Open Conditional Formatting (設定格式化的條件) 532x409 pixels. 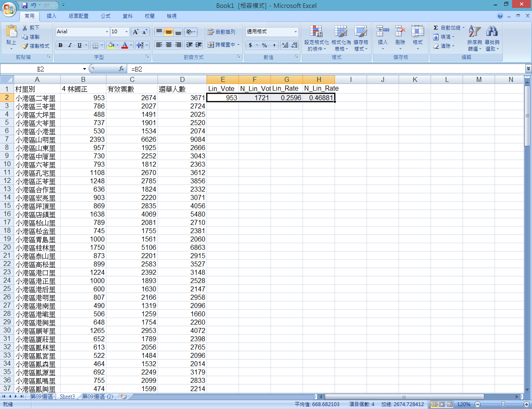coord(316,32)
